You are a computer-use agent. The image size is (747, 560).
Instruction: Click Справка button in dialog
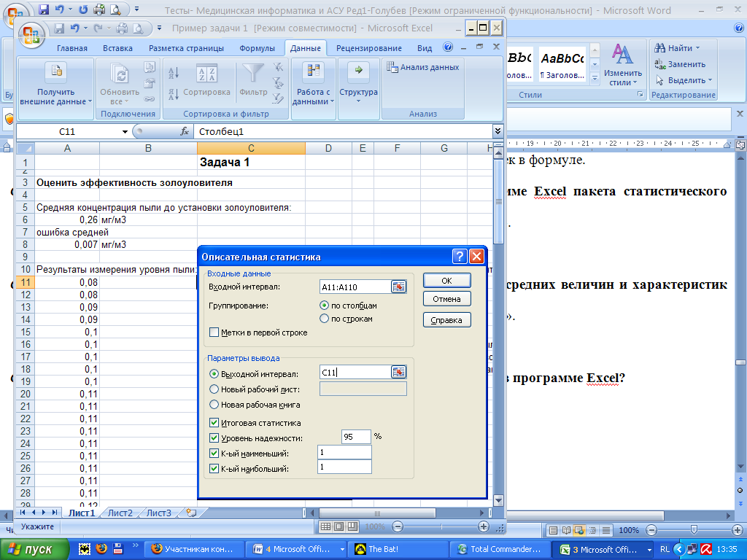[x=447, y=320]
